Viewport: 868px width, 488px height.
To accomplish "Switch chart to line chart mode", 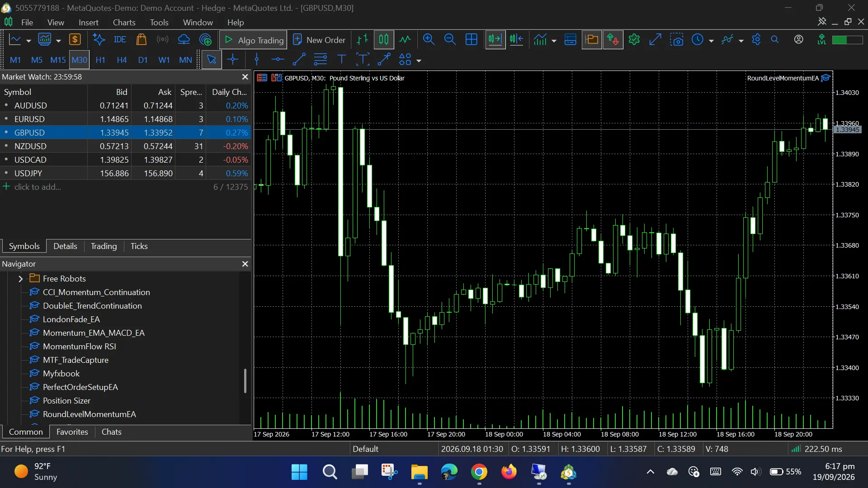I will pyautogui.click(x=405, y=40).
